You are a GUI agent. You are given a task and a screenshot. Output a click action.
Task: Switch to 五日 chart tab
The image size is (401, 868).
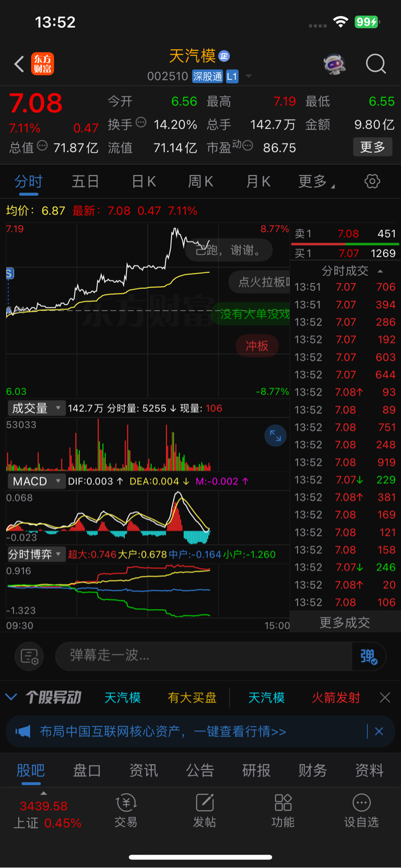click(86, 182)
